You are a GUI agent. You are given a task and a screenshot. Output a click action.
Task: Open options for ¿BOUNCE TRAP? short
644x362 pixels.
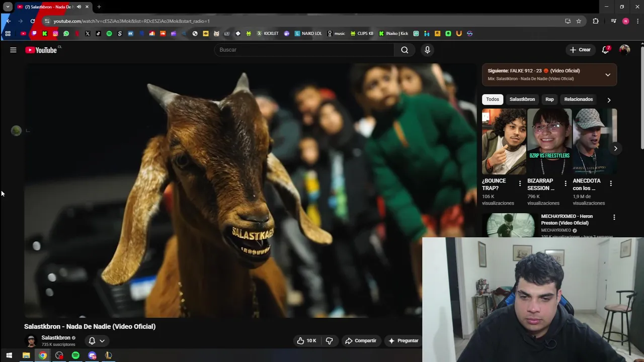(x=520, y=184)
